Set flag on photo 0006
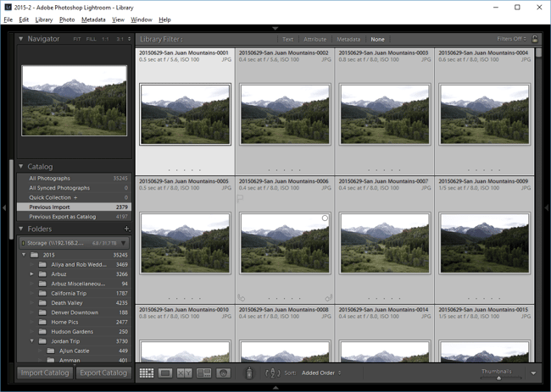Image resolution: width=551 pixels, height=392 pixels. (x=241, y=199)
